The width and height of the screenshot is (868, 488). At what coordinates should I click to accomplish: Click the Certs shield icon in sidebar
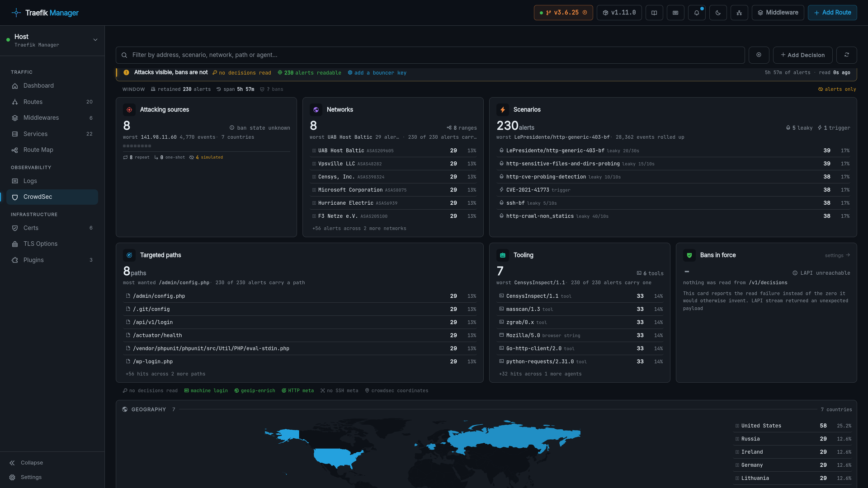pyautogui.click(x=15, y=228)
